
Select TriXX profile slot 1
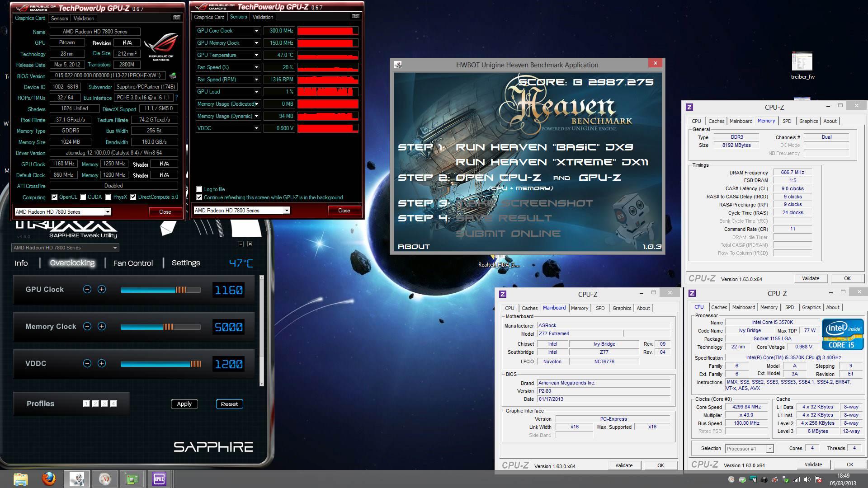(86, 404)
